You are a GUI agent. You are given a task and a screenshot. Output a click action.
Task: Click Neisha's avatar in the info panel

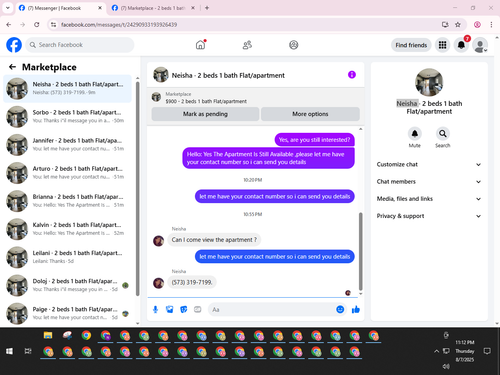click(429, 82)
